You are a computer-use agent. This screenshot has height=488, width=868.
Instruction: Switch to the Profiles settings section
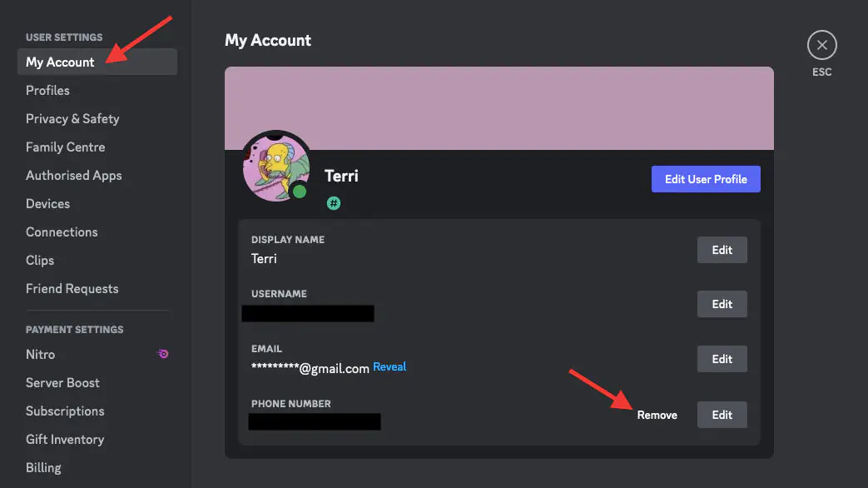coord(47,90)
